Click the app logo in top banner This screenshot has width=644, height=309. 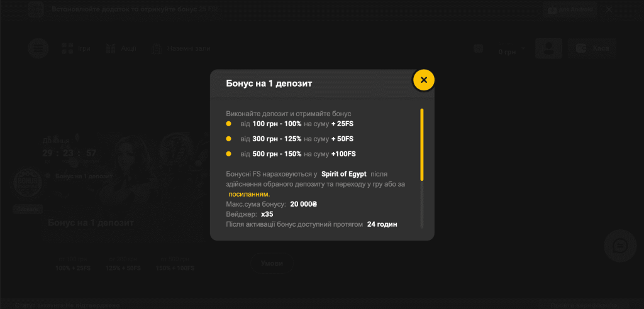click(x=36, y=10)
